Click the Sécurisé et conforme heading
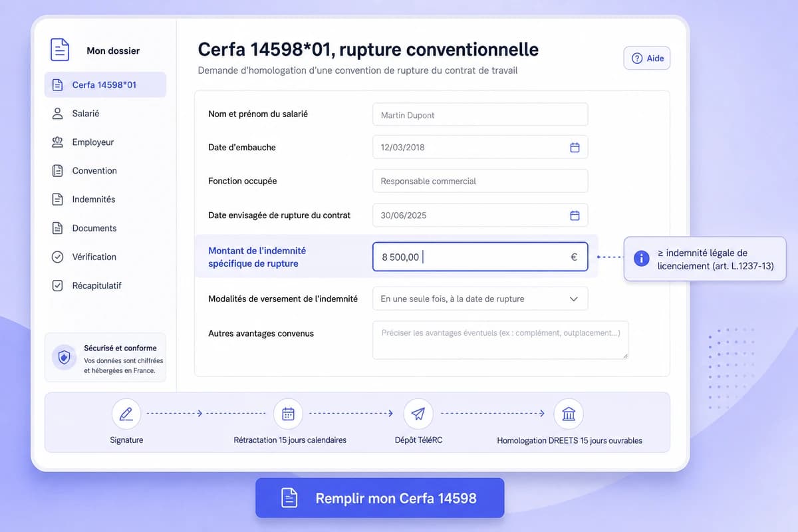Image resolution: width=798 pixels, height=532 pixels. [x=120, y=348]
